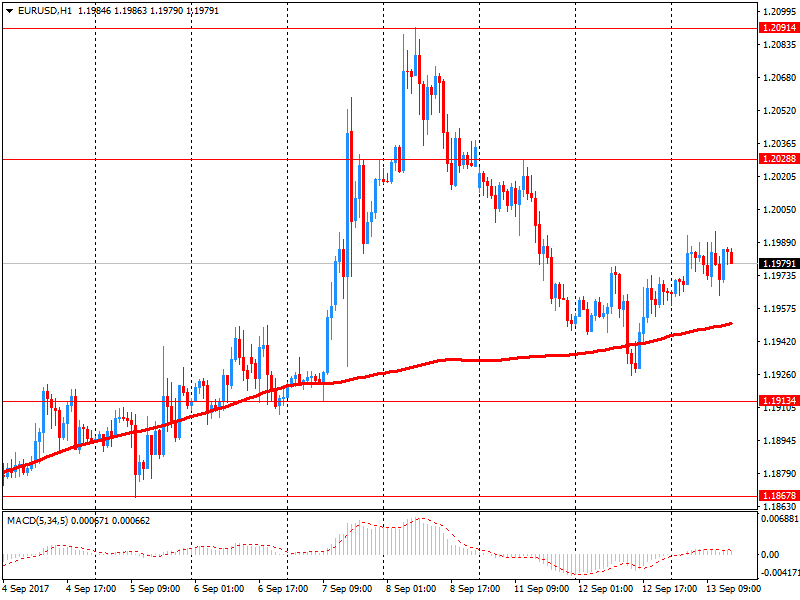
Task: Click the 1.19575 price scale value
Action: [780, 309]
